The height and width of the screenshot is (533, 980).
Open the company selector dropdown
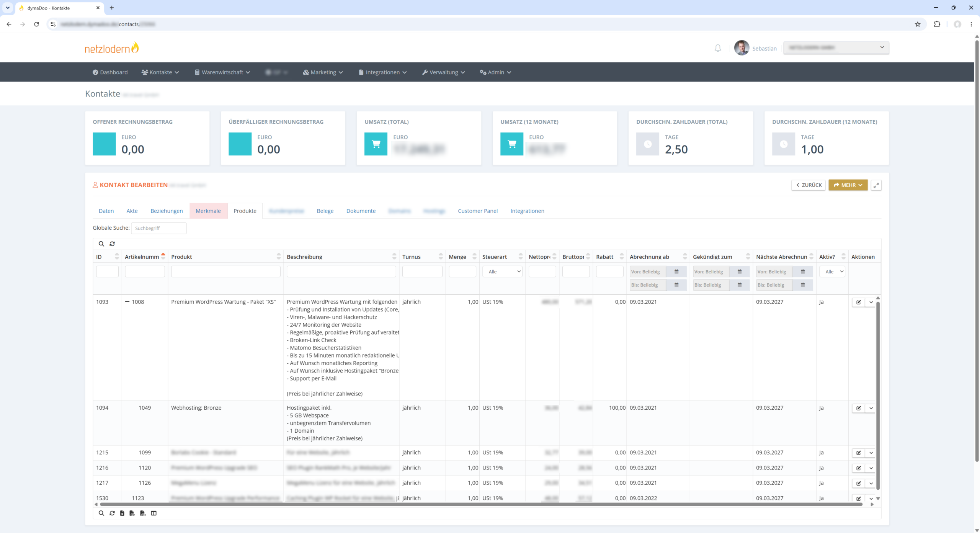[x=836, y=48]
